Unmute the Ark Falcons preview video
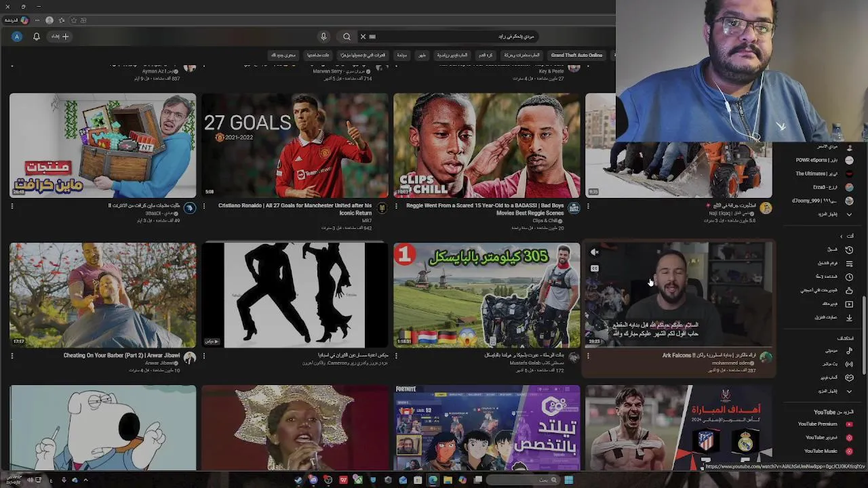This screenshot has width=868, height=488. pos(595,252)
